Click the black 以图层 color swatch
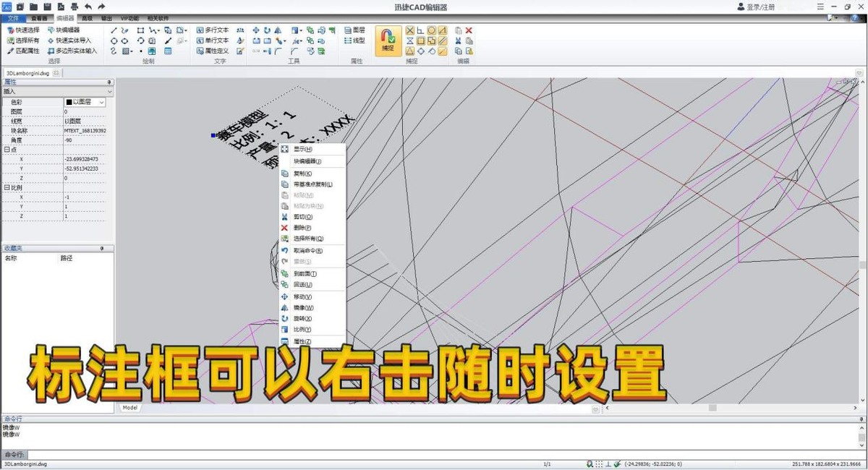The image size is (868, 470). (x=69, y=102)
